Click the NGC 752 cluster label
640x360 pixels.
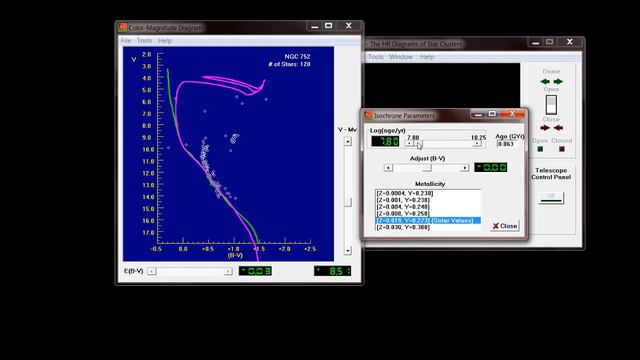pos(297,57)
